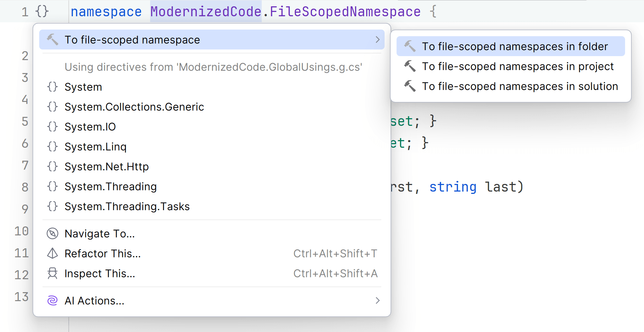Click the compass icon beside Navigate To
This screenshot has height=332, width=644.
52,233
